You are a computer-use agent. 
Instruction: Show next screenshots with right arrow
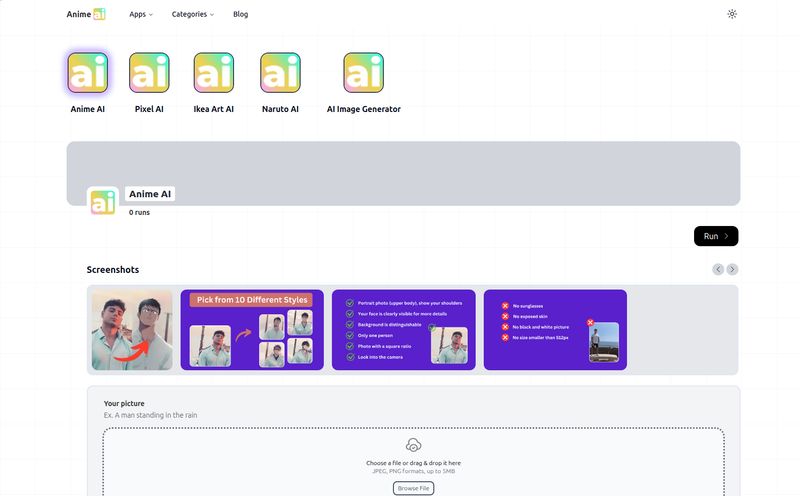pos(732,269)
